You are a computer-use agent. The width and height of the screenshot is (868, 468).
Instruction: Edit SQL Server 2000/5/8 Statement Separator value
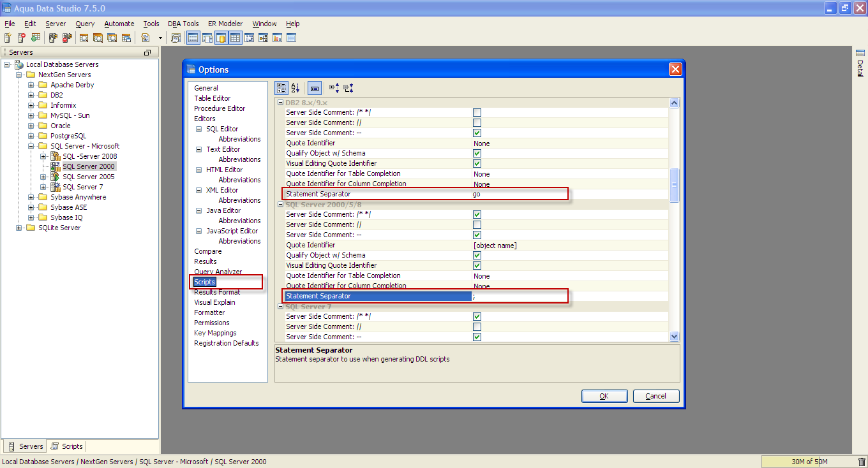(x=569, y=296)
